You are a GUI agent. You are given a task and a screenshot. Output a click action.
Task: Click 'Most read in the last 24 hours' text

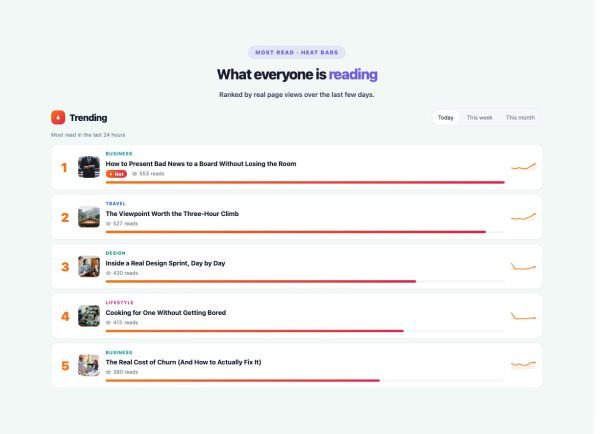88,135
